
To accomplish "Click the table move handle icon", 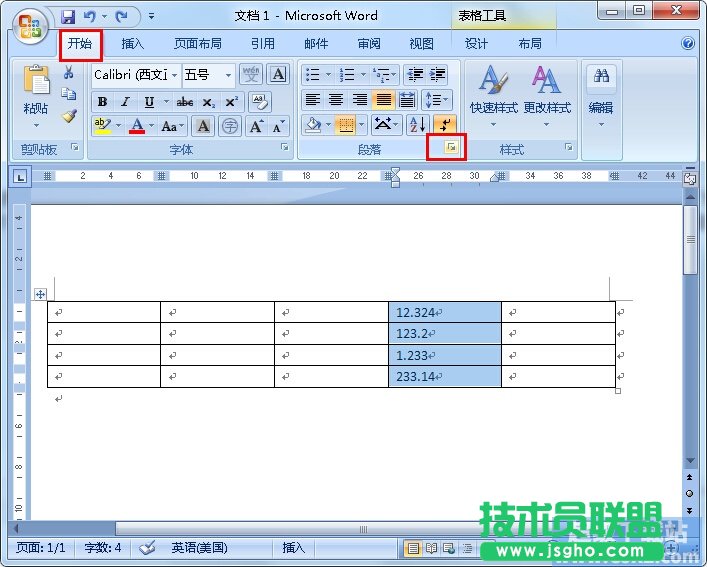I will pyautogui.click(x=40, y=294).
